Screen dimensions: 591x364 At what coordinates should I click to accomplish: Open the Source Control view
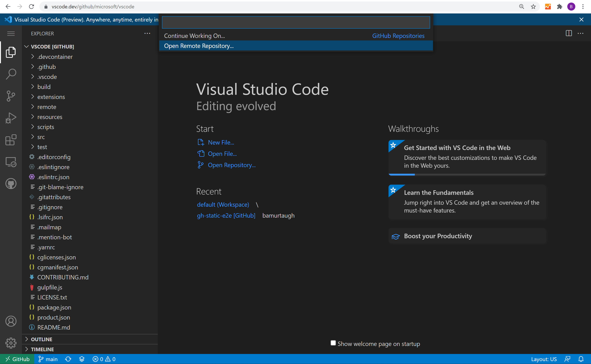point(11,96)
